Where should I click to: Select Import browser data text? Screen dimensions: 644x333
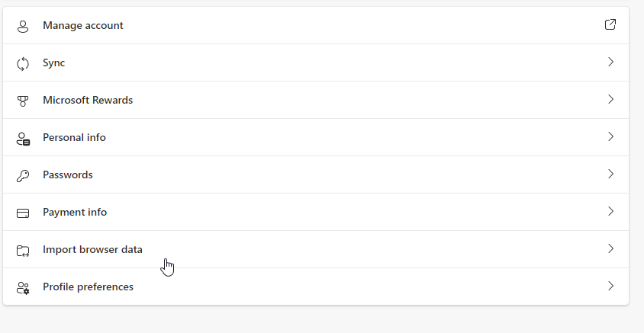tap(92, 249)
